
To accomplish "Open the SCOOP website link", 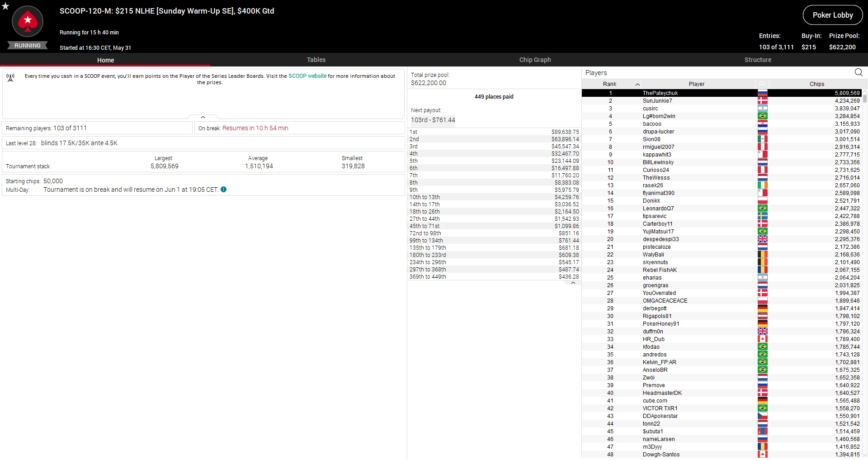I will click(307, 76).
